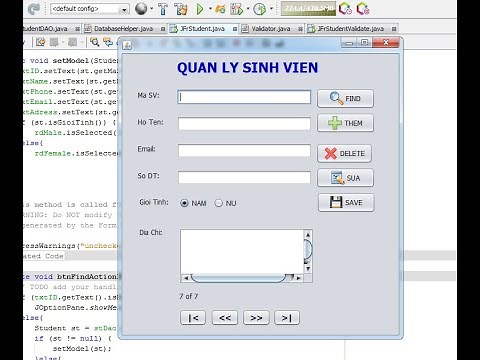Go to last record button
480x360 pixels.
287,318
